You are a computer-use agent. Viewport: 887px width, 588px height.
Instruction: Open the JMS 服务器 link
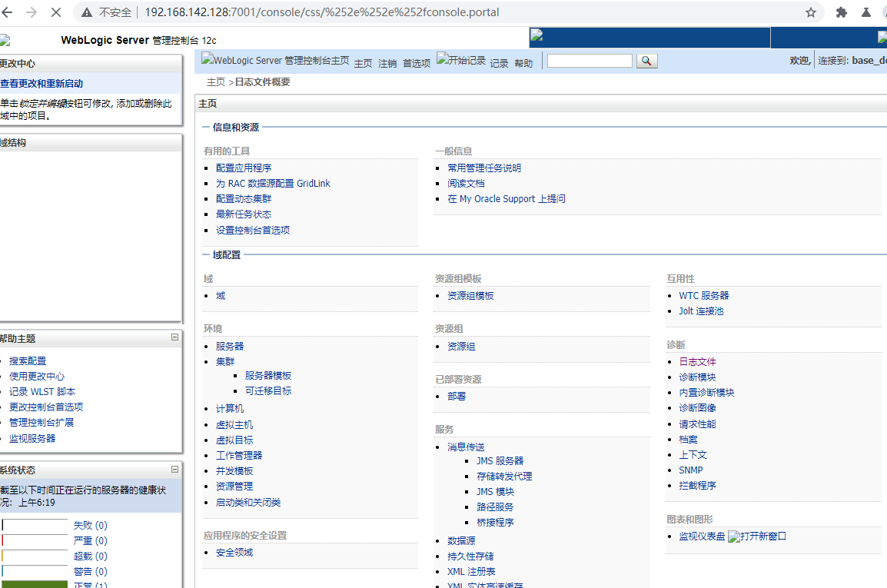coord(500,461)
